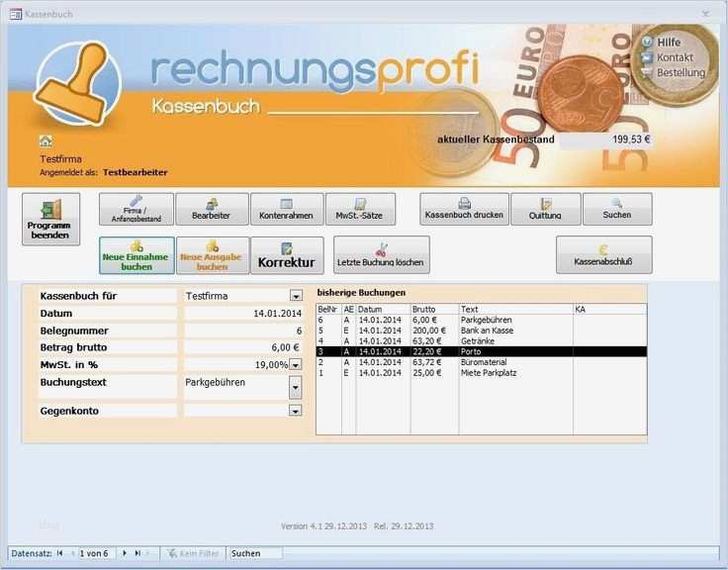Screen dimensions: 728x570
Task: Select booking row Miete Parkplatz
Action: pos(481,373)
